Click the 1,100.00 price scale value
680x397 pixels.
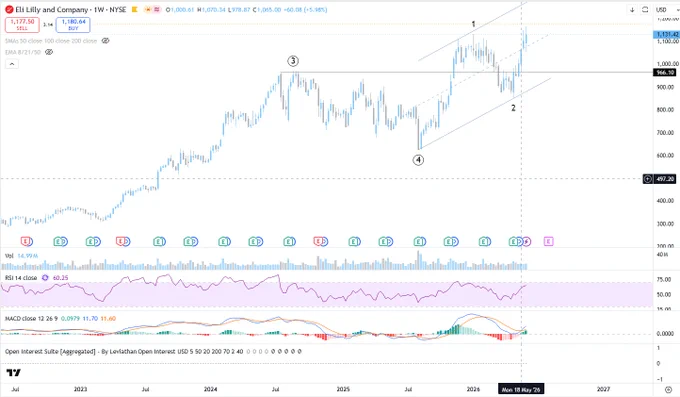(667, 41)
